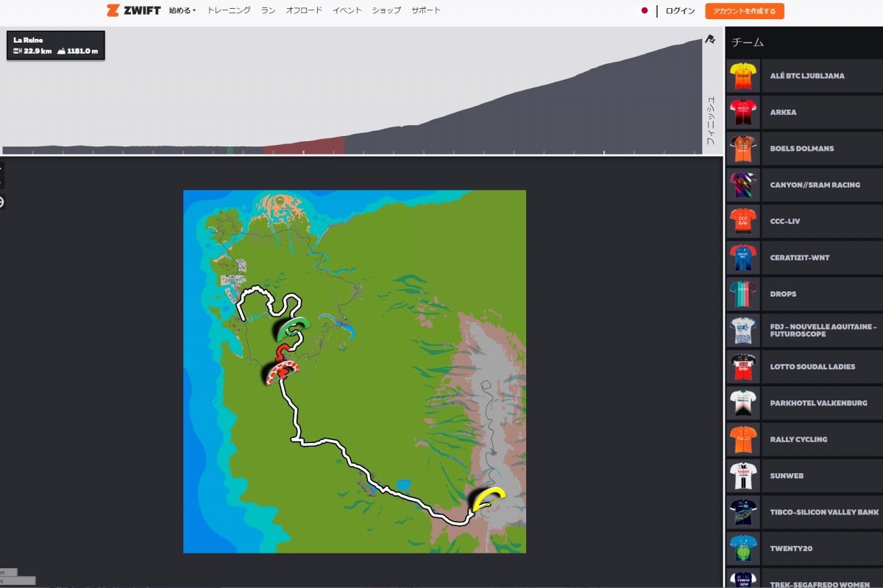
Task: Click the red segment of the elevation profile
Action: click(x=303, y=146)
